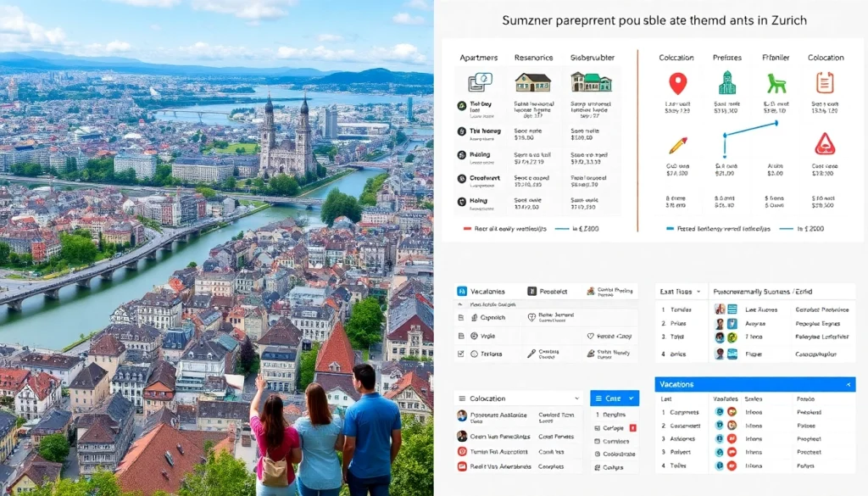Select the green chair icon
Viewport: 868px width, 496px height.
tap(776, 83)
